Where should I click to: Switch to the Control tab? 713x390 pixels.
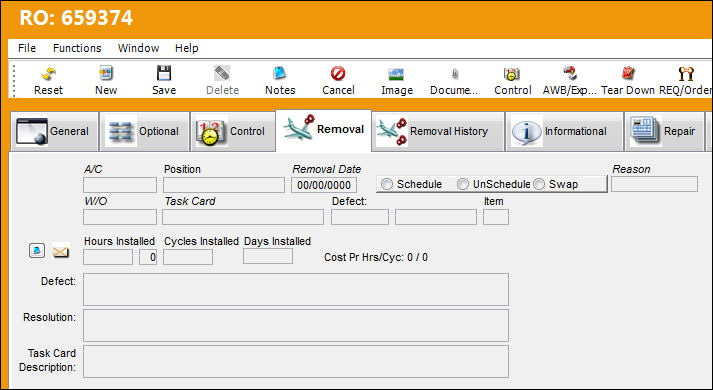coord(233,131)
